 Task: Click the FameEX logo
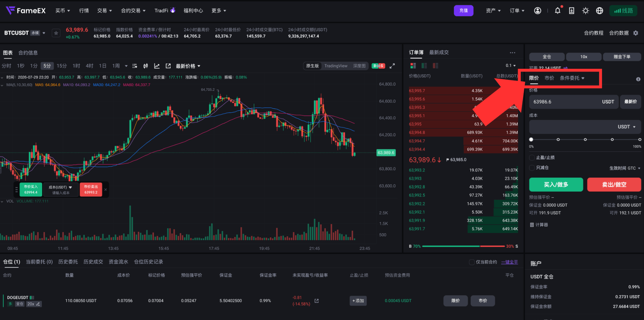pyautogui.click(x=26, y=11)
